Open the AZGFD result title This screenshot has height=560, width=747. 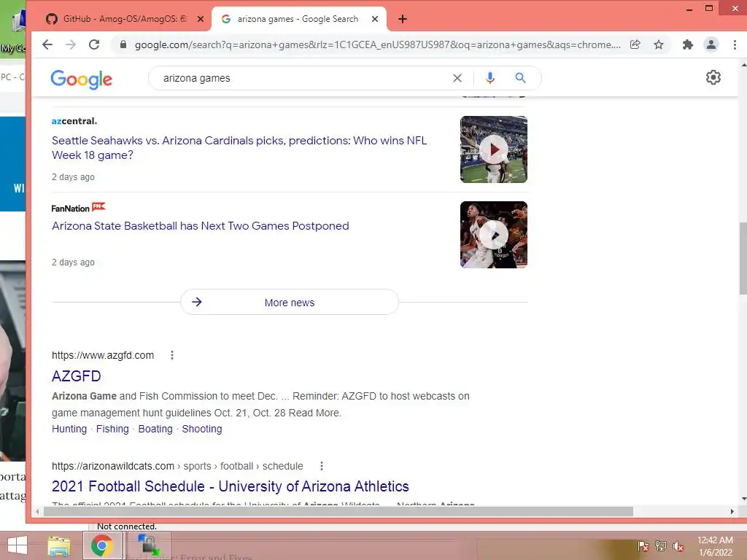(76, 376)
